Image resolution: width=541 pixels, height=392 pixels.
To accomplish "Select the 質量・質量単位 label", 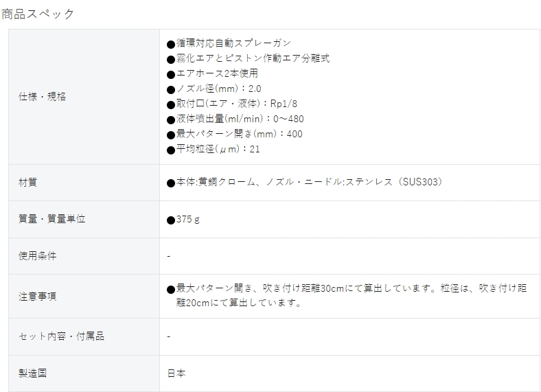I will pyautogui.click(x=51, y=219).
